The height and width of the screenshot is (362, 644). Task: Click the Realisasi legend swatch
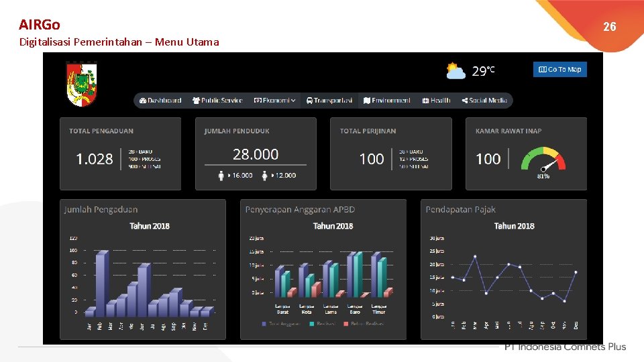(312, 324)
